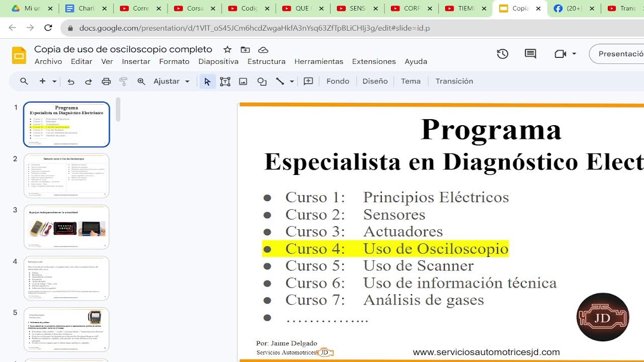Viewport: 644px width, 362px height.
Task: Click the Google Slides home icon
Action: coord(19,55)
